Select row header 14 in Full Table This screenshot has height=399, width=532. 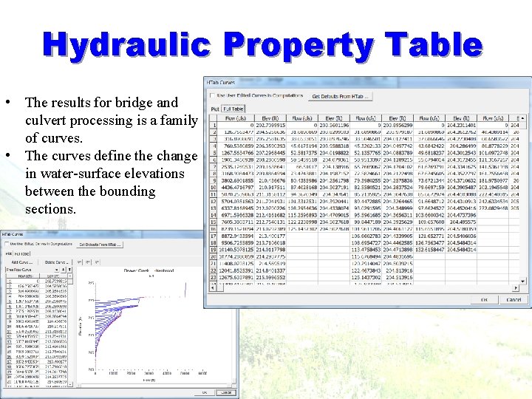[x=214, y=215]
